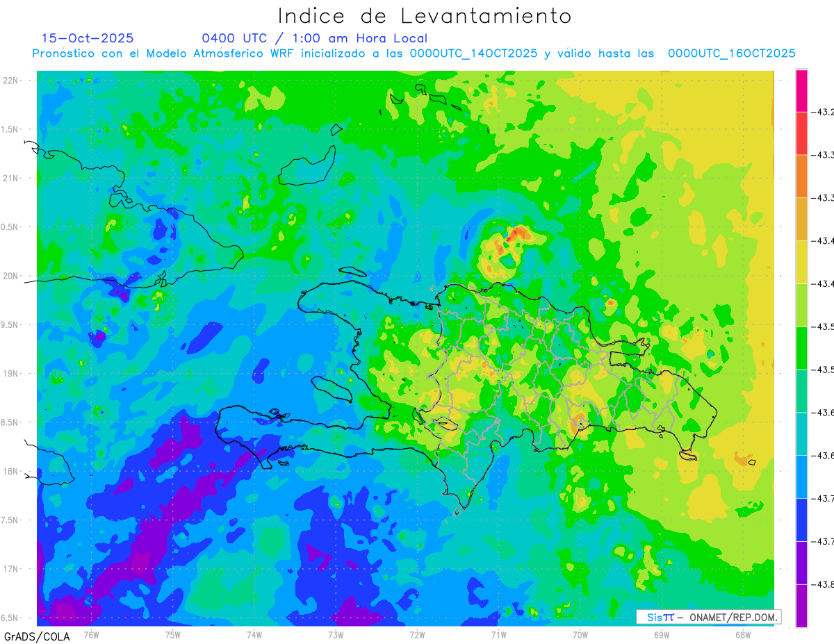Click the forecast date 15-Oct-2025
The width and height of the screenshot is (834, 644).
coord(88,38)
